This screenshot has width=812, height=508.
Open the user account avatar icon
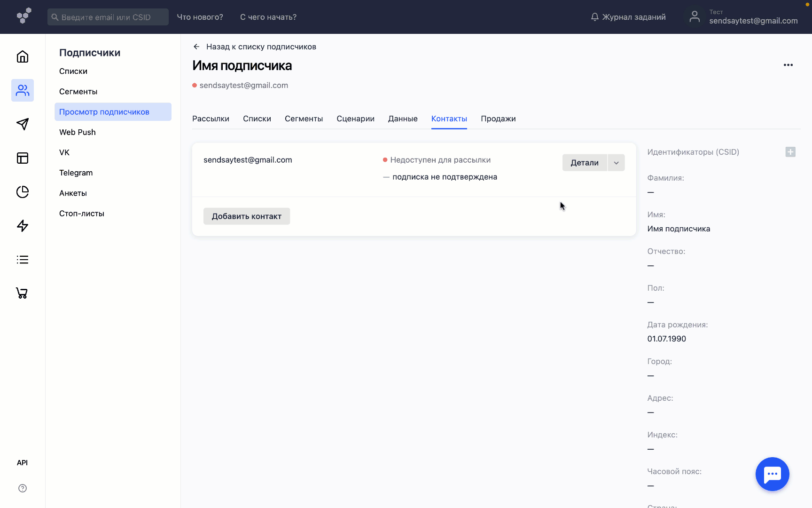(695, 17)
